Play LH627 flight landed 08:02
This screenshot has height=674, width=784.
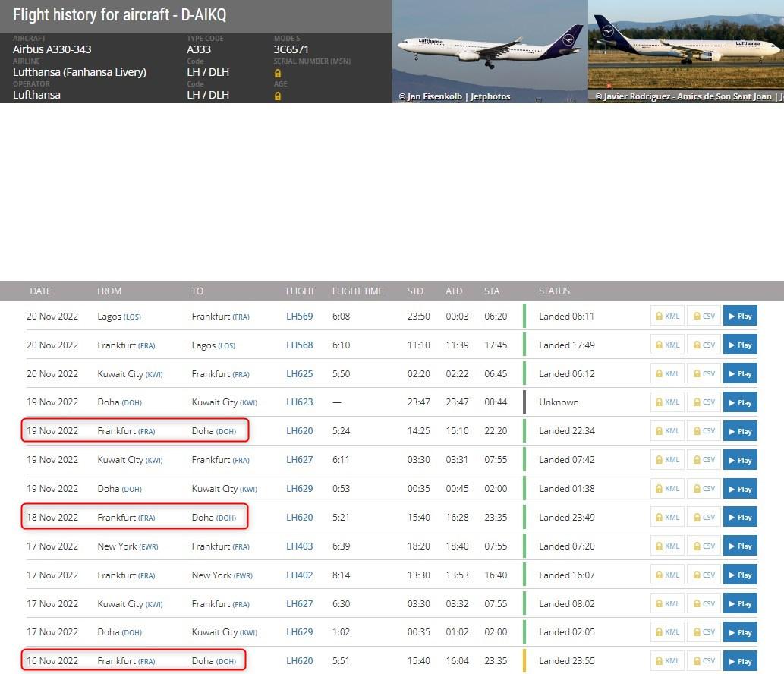coord(740,603)
